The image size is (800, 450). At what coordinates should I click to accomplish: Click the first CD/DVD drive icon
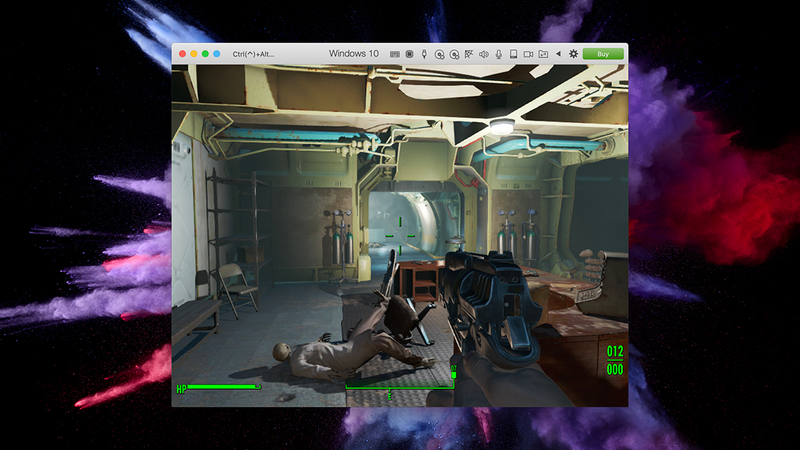point(439,54)
